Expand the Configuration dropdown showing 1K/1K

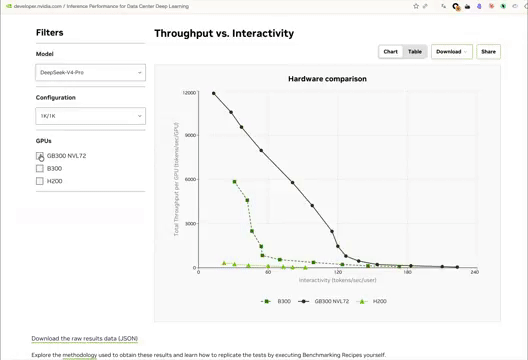(91, 116)
